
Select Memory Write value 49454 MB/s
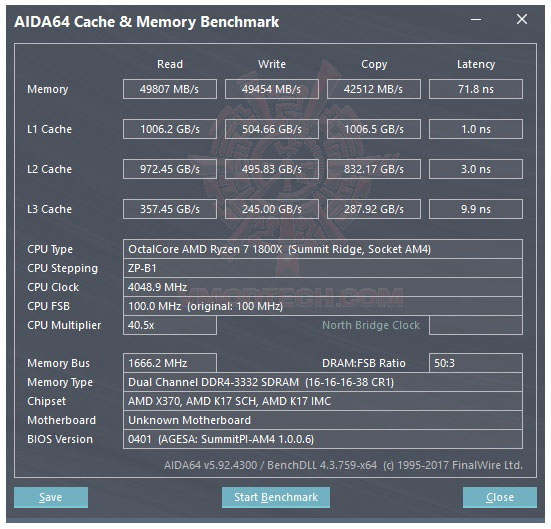pos(272,89)
